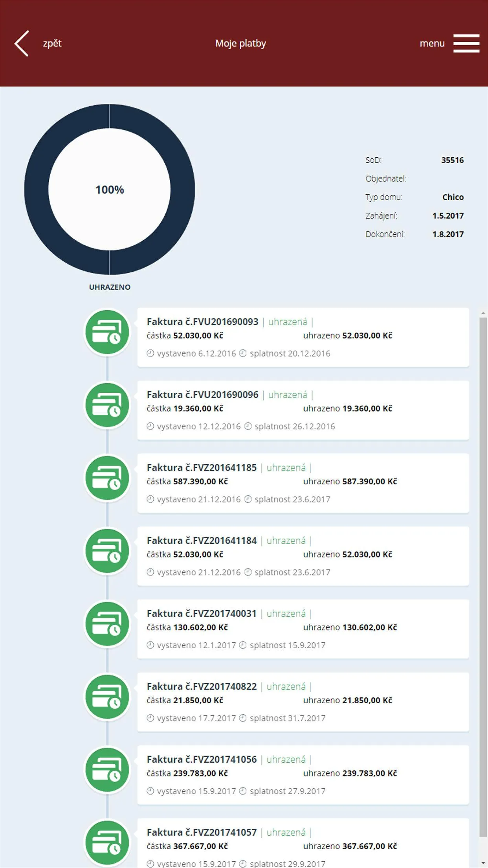Click clock icon before splatnost 20.12.2016

243,353
